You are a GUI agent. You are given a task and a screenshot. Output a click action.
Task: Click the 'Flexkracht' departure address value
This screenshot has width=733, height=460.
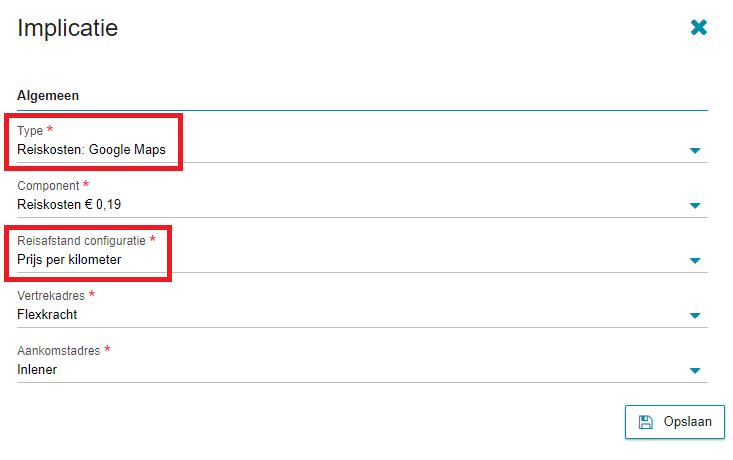(x=47, y=315)
